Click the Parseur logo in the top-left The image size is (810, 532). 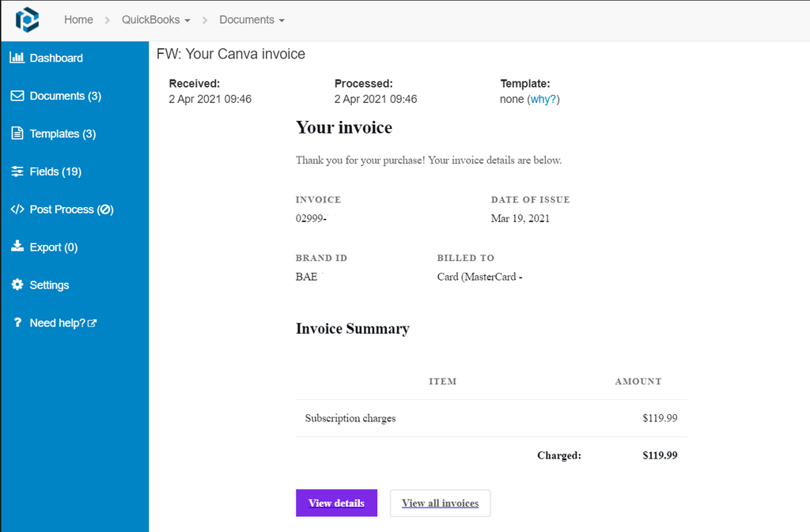[x=28, y=19]
